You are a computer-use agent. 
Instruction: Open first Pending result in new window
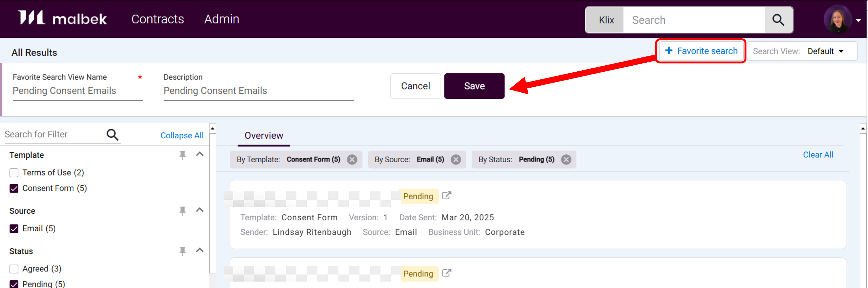446,196
